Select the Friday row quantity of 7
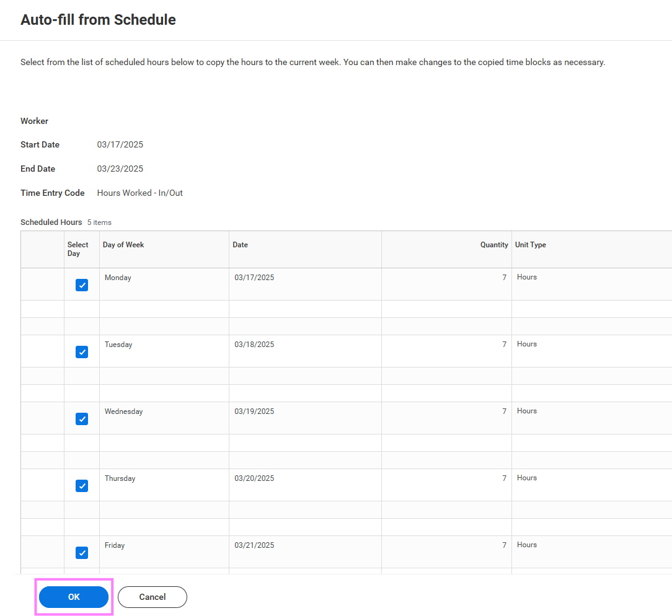672x616 pixels. tap(504, 545)
